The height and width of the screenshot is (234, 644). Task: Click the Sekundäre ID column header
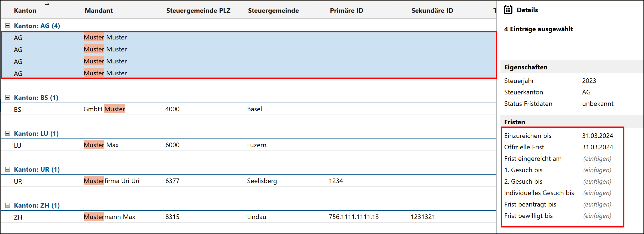click(x=432, y=11)
